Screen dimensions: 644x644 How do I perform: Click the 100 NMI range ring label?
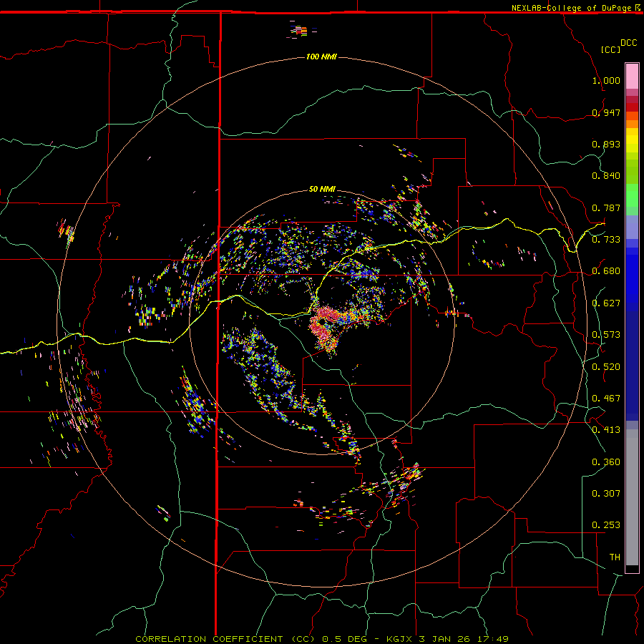pos(321,57)
